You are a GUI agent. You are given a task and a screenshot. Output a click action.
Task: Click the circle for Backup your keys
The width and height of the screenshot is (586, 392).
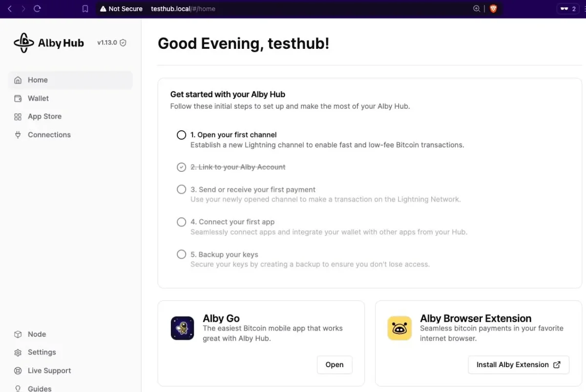(181, 254)
